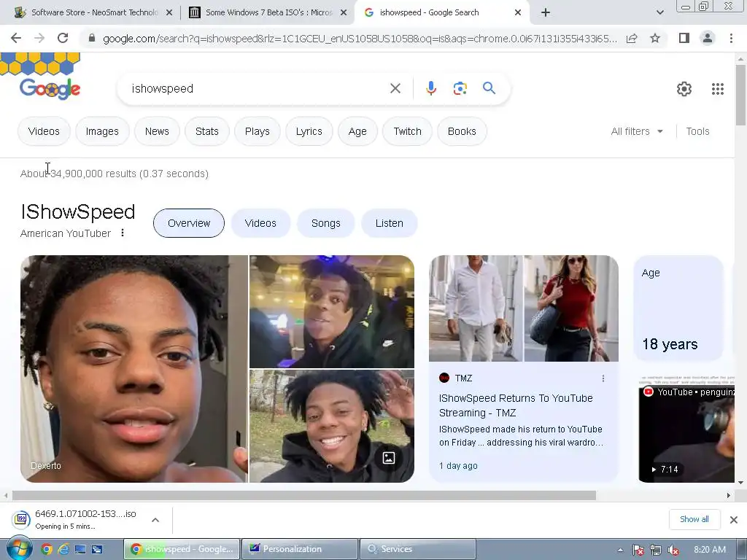
Task: Close the downloads bar
Action: (734, 519)
